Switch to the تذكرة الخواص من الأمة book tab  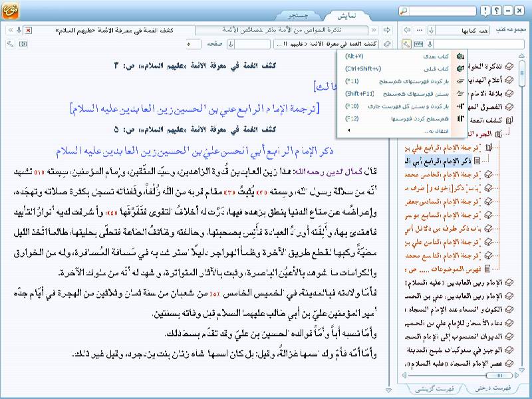[x=281, y=30]
